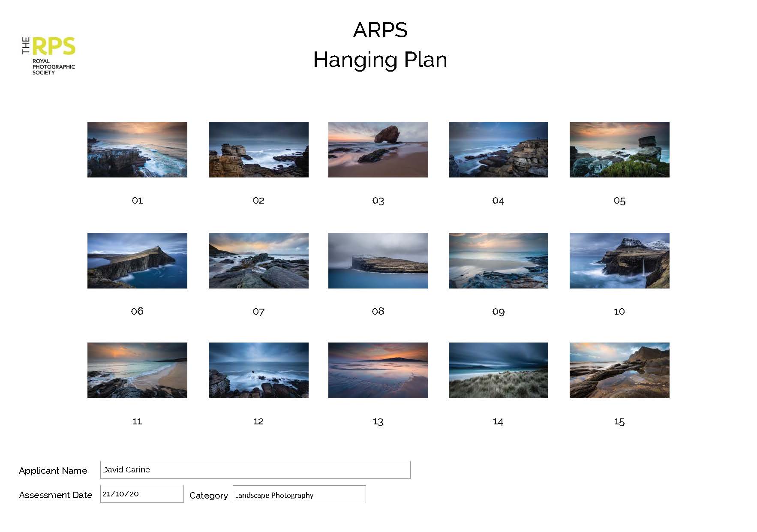Open image 05 with balanced rock and greenery

coord(619,150)
